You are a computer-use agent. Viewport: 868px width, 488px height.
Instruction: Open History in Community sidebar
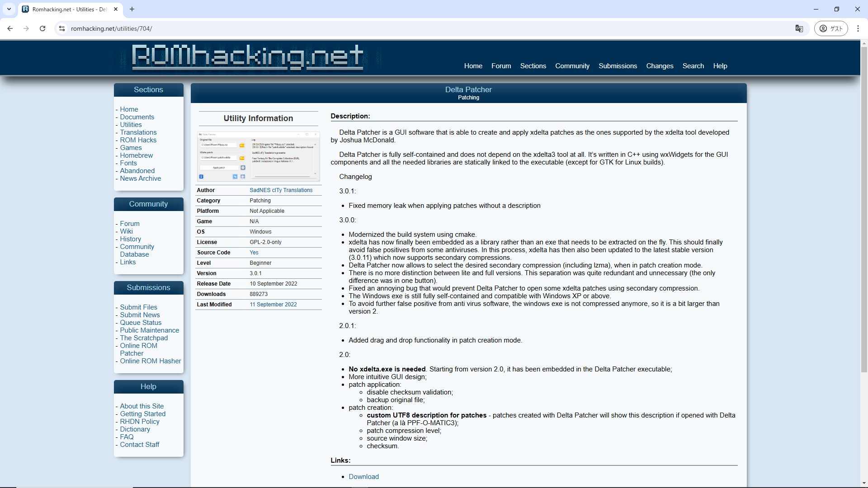coord(130,239)
